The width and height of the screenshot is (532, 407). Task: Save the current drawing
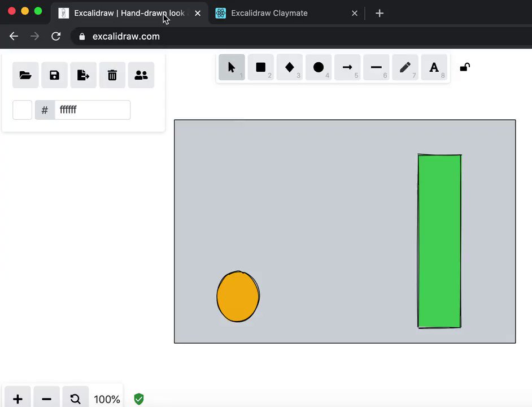click(54, 75)
